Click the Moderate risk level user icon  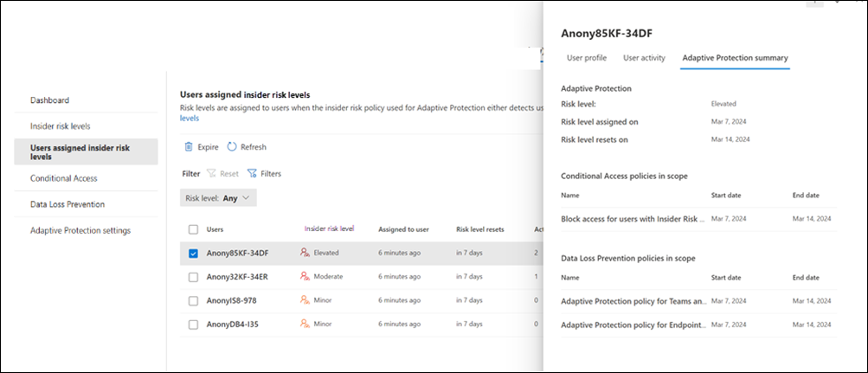click(x=305, y=277)
